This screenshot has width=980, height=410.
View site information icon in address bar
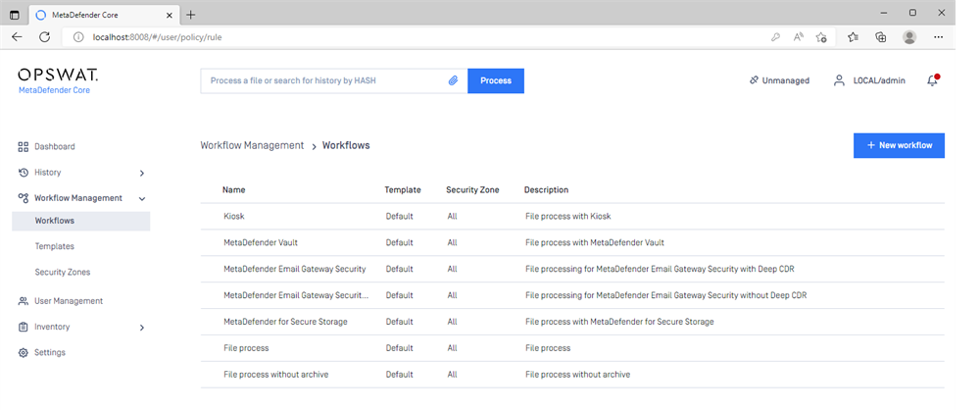[78, 37]
